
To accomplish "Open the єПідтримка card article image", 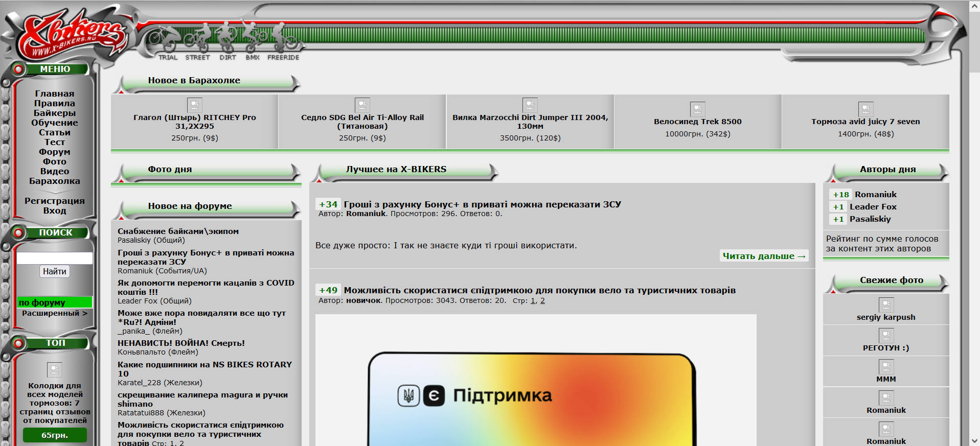I will (535, 381).
